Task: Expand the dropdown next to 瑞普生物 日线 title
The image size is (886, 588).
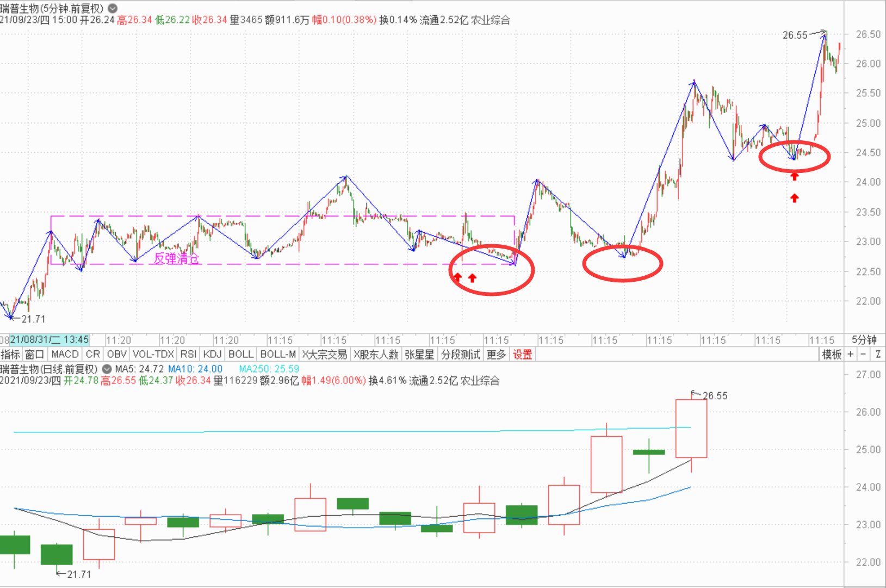Action: pyautogui.click(x=107, y=369)
